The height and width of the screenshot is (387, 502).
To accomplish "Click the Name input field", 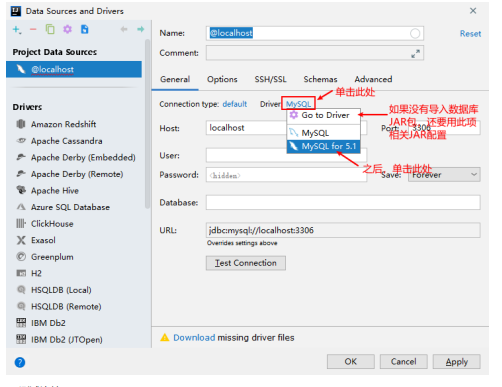I will click(x=315, y=33).
